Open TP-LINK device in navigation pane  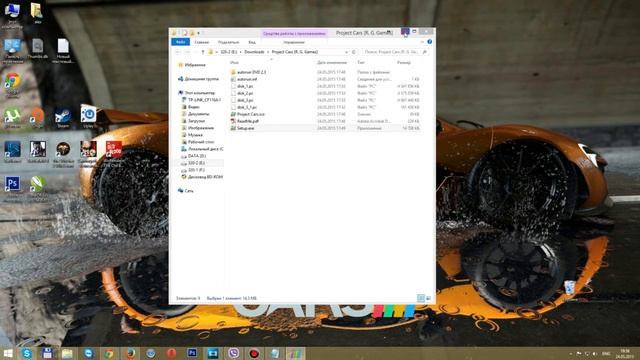point(202,100)
